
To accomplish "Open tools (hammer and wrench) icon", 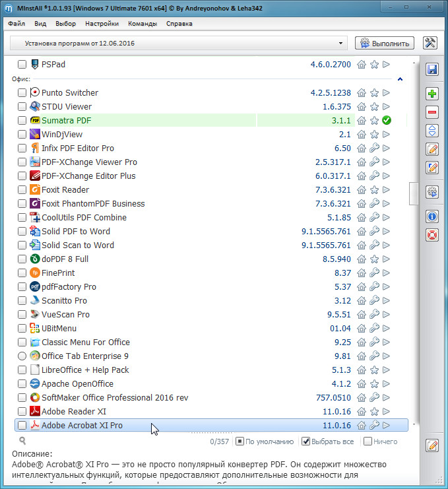I will point(430,43).
